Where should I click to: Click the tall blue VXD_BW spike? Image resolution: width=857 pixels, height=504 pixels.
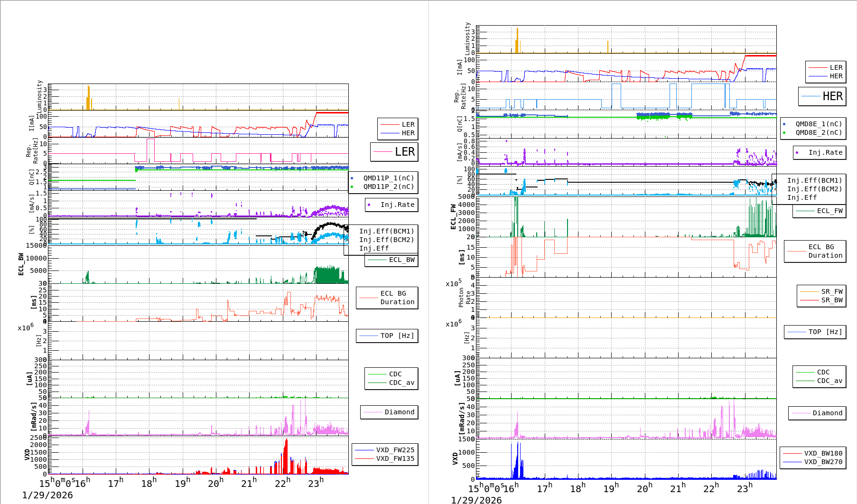(x=518, y=460)
